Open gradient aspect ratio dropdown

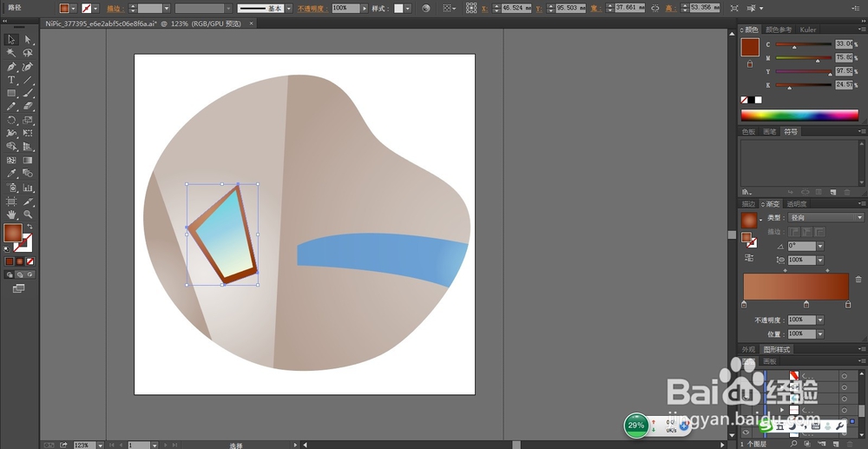coord(820,260)
